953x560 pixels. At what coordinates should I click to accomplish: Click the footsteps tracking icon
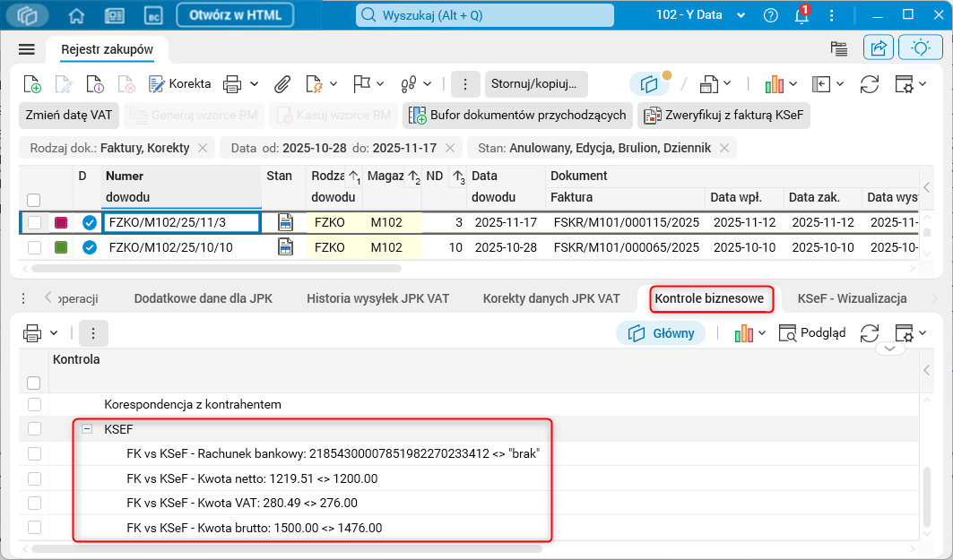409,84
